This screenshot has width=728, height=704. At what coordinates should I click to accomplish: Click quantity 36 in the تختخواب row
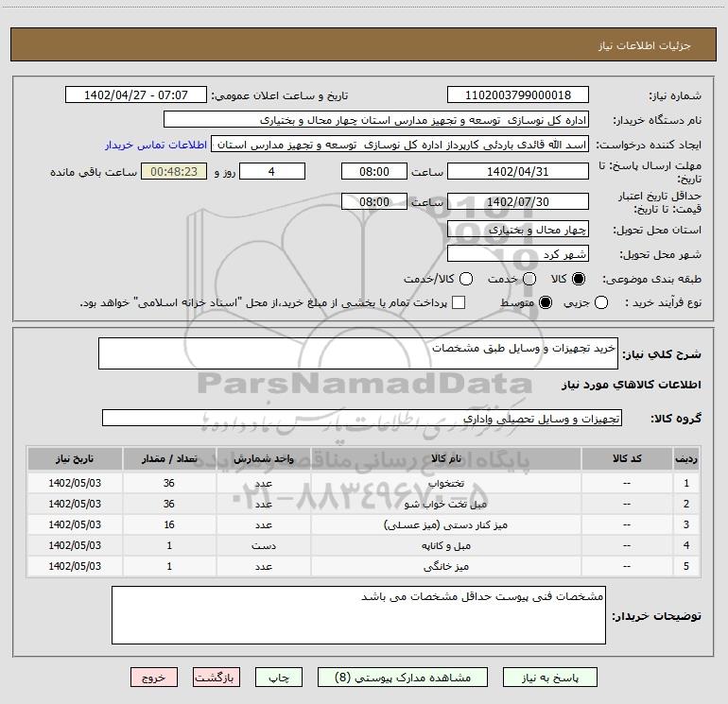[x=169, y=483]
